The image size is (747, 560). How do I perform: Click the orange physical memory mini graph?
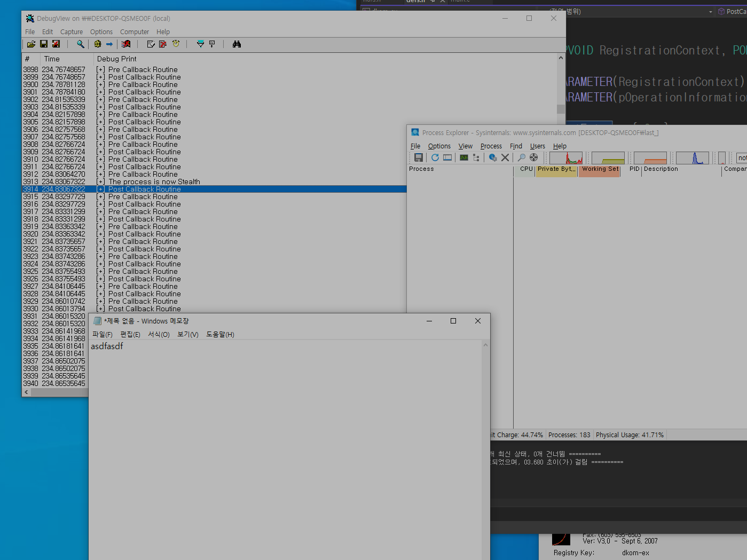click(650, 158)
